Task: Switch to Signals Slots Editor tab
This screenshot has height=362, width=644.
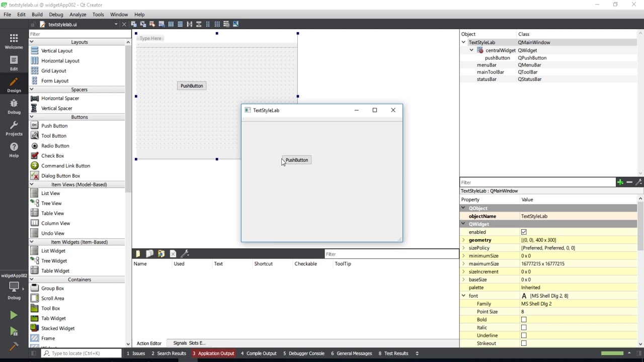Action: (x=189, y=343)
